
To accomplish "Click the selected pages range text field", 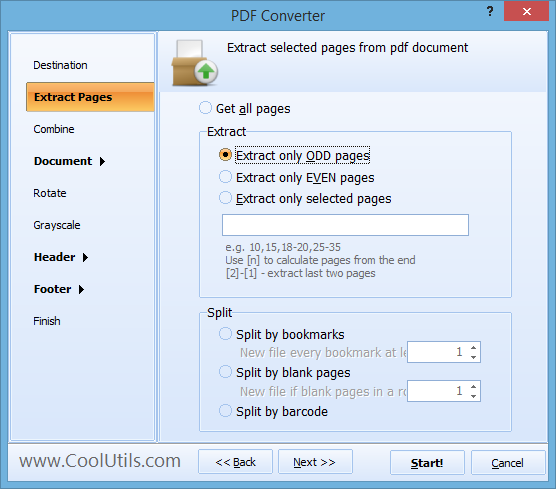I will tap(345, 225).
